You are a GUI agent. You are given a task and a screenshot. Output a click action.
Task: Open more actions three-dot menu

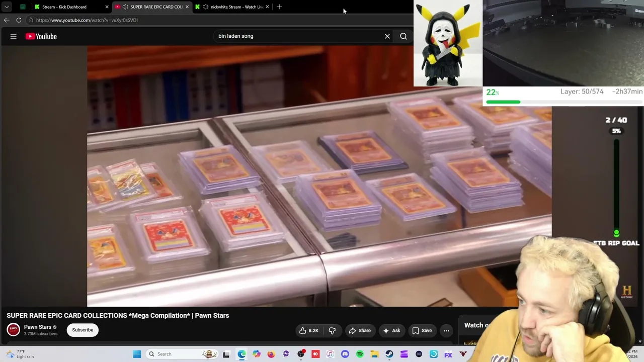coord(446,331)
